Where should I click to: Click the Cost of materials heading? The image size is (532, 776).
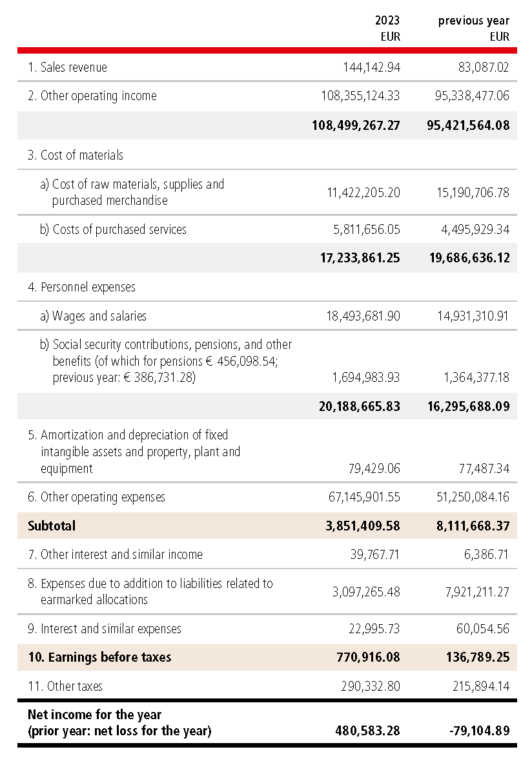[76, 155]
